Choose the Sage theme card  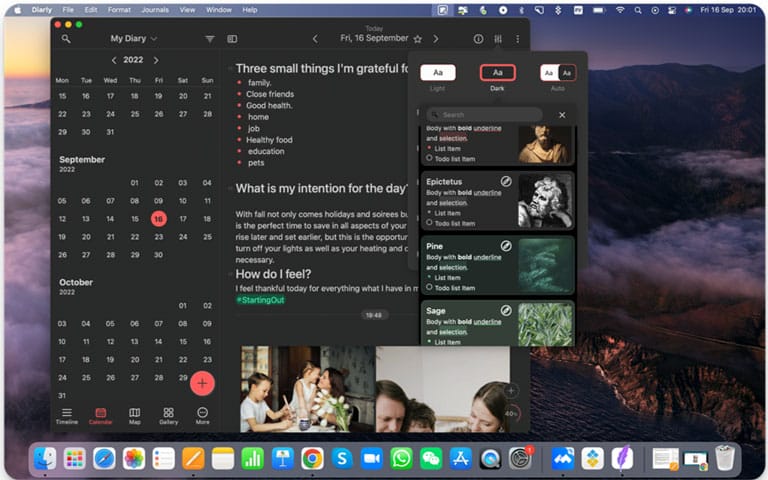[x=498, y=323]
